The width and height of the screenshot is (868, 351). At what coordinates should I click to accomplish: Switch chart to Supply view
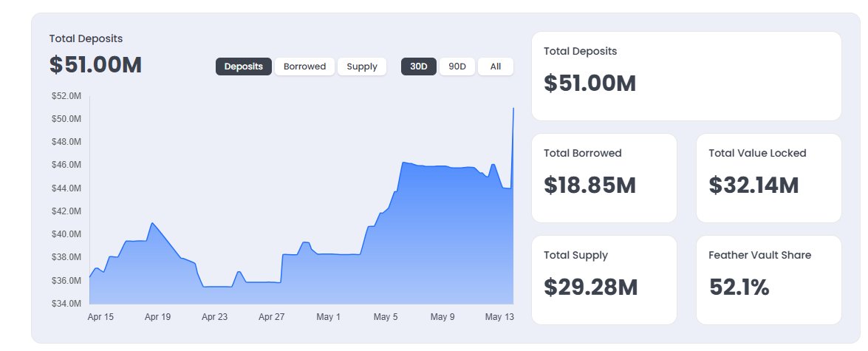(362, 67)
